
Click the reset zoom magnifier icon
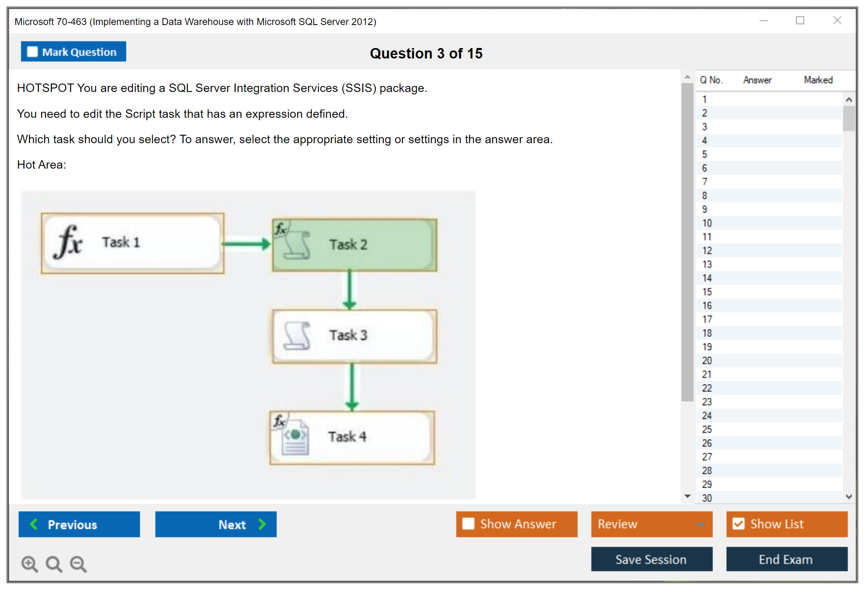click(54, 564)
